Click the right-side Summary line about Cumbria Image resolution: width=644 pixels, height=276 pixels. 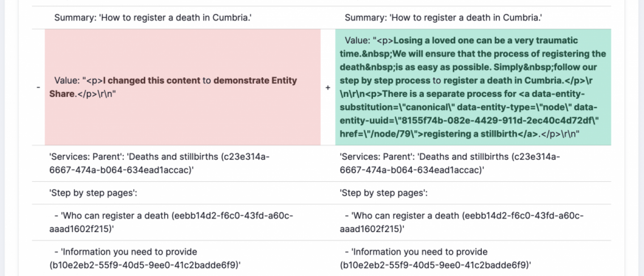click(443, 18)
